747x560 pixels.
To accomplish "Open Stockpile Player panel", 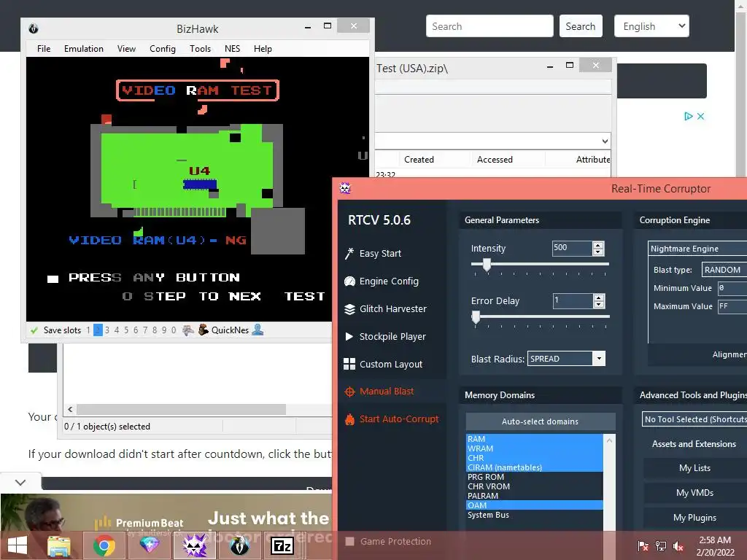I will click(x=385, y=336).
